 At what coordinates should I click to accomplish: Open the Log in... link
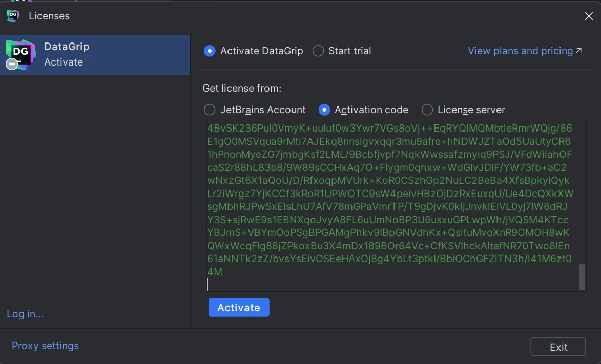25,314
